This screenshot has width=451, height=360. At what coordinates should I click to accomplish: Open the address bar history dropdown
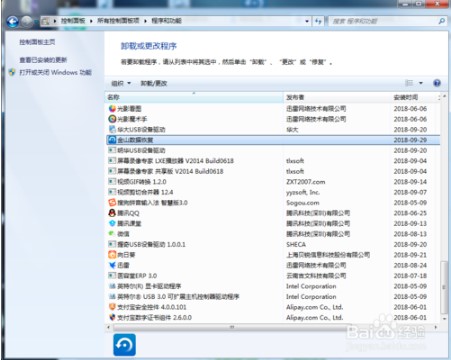point(307,21)
